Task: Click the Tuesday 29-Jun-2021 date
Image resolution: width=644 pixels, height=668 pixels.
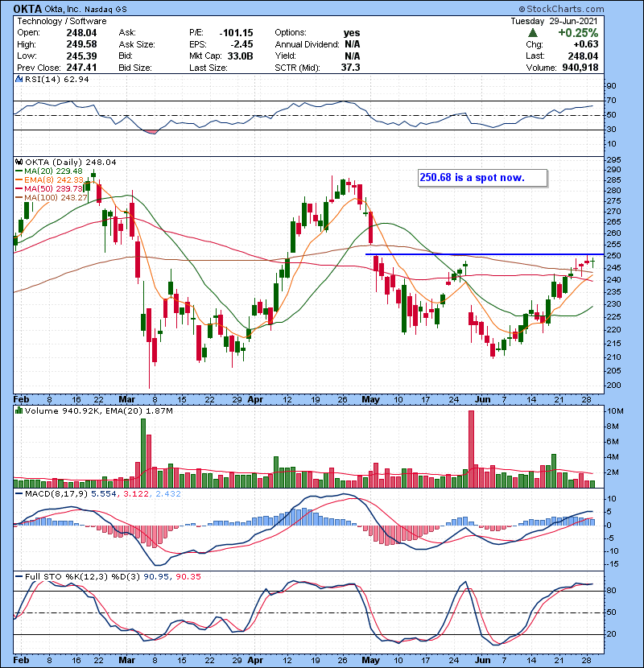Action: 554,21
